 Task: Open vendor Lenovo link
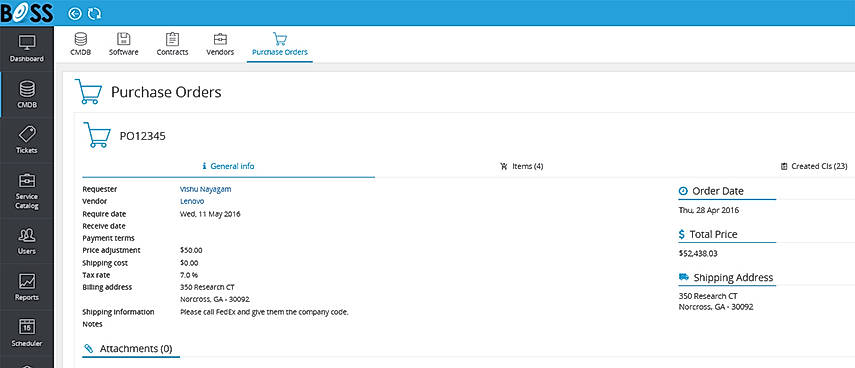[x=192, y=201]
